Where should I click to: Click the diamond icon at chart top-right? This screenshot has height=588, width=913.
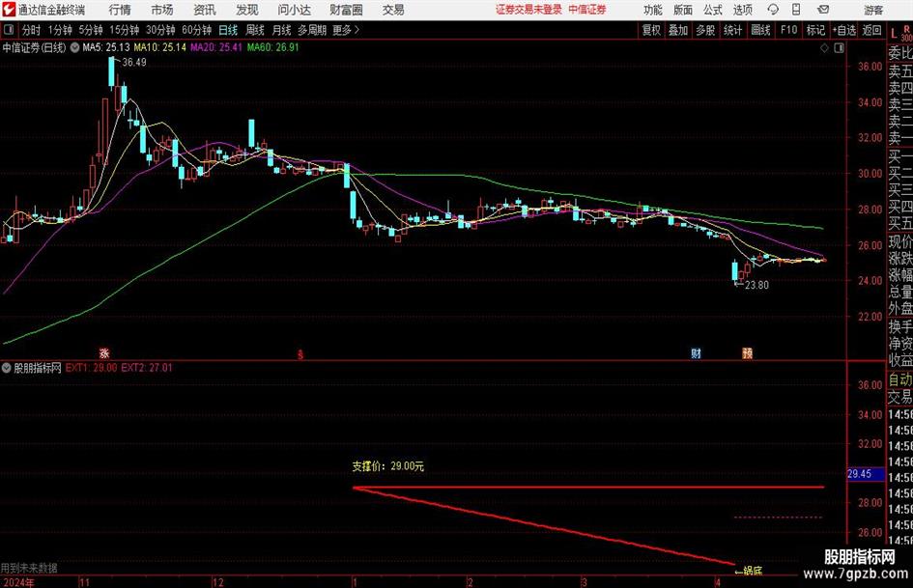[x=824, y=47]
